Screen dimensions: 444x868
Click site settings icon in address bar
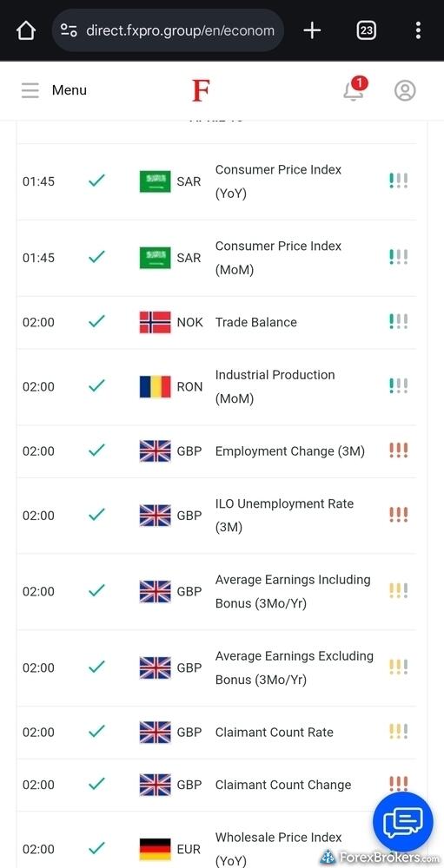tap(69, 30)
